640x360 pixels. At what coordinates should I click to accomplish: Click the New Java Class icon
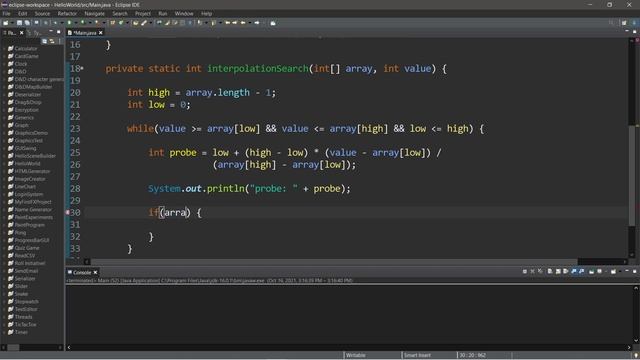click(x=120, y=23)
